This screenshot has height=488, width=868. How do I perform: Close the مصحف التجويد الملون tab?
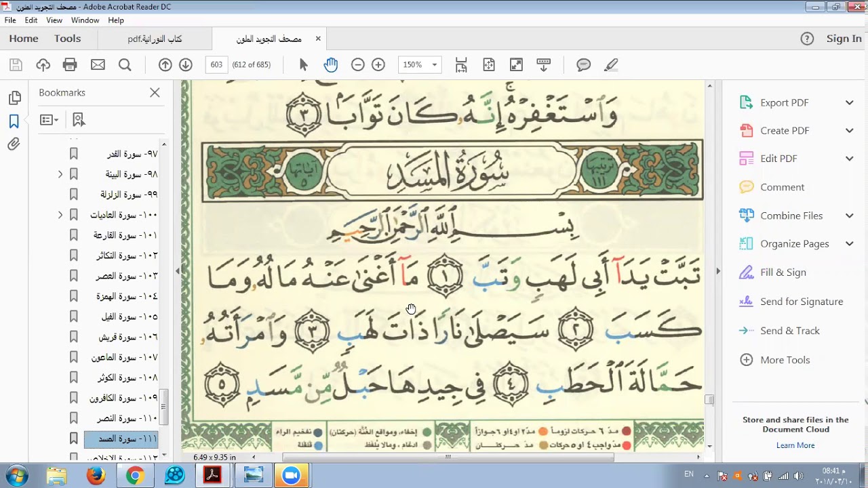(x=318, y=39)
